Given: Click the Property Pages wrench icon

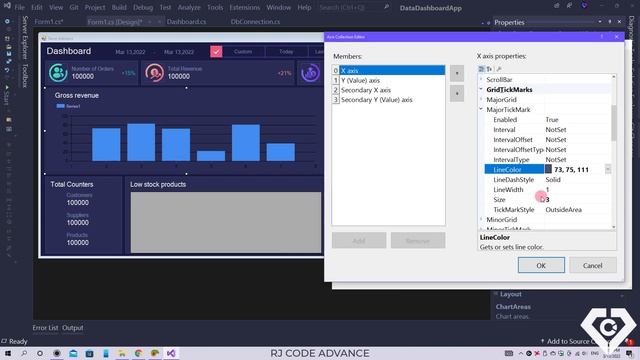Looking at the screenshot, I should click(x=499, y=69).
